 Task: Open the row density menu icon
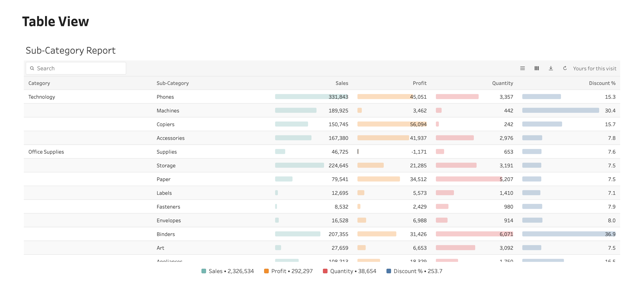point(522,68)
